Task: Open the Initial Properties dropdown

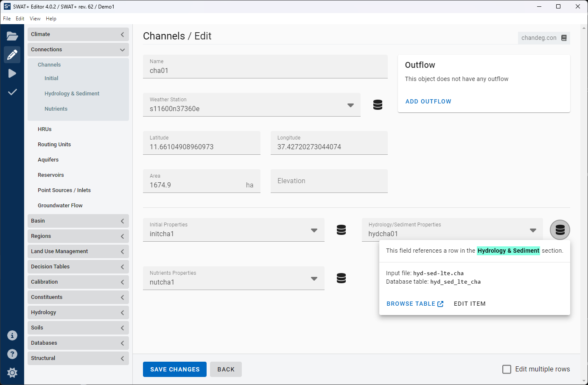Action: pos(234,230)
